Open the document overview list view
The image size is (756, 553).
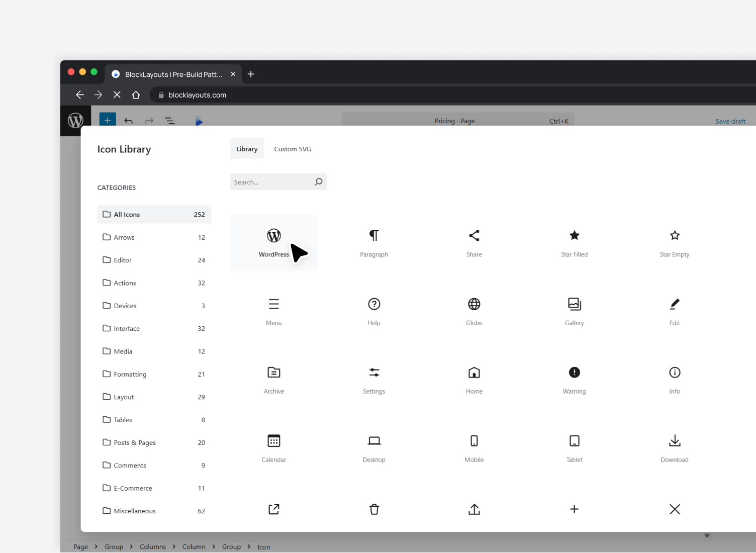[x=170, y=121]
